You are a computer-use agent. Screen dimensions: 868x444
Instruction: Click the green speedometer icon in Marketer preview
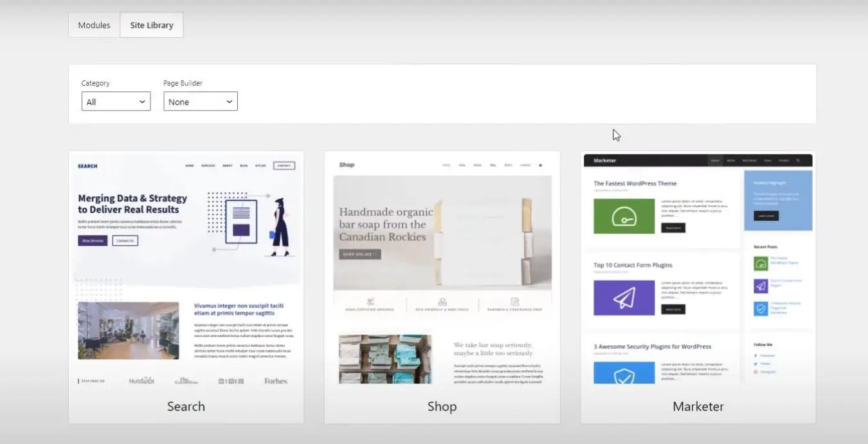tap(624, 216)
